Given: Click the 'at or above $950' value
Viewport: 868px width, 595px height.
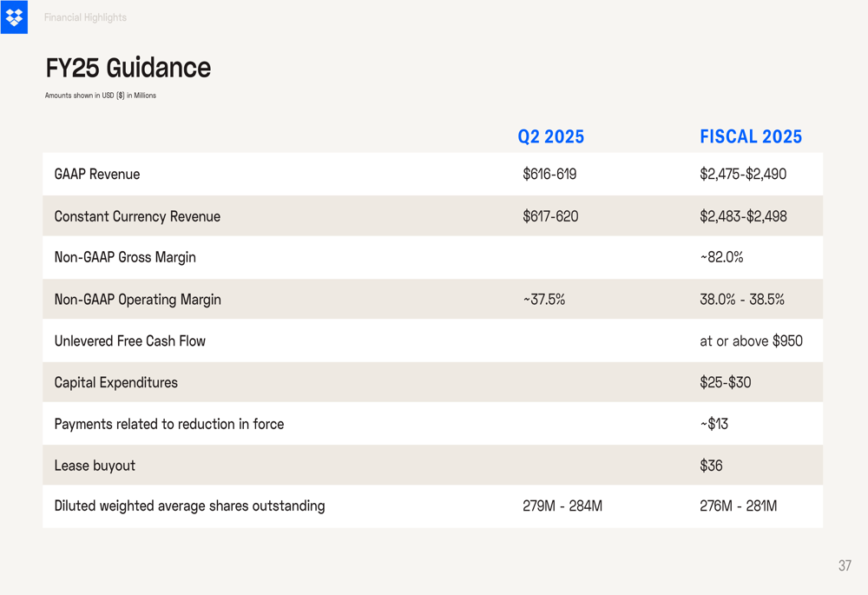Looking at the screenshot, I should (x=751, y=340).
